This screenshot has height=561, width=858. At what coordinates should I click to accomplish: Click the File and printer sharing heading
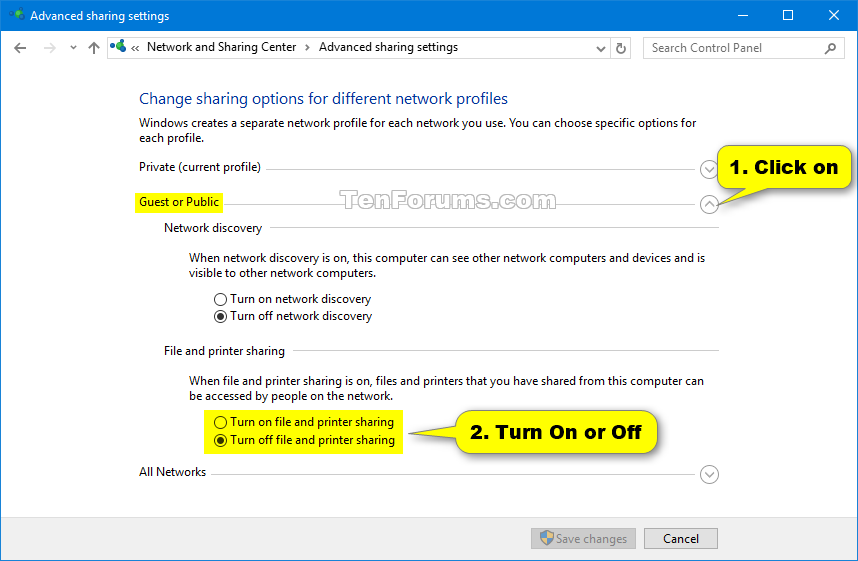pyautogui.click(x=224, y=351)
